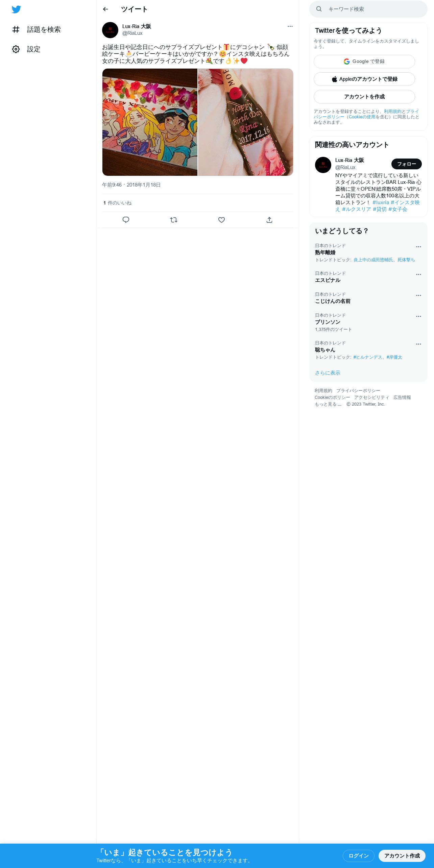Click Appleのアカウントで登録 button
The width and height of the screenshot is (434, 868).
(364, 79)
